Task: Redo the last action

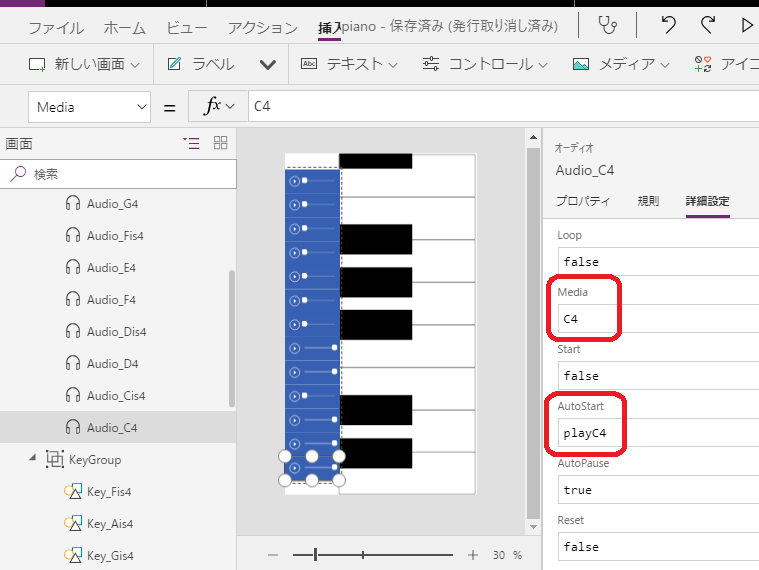Action: tap(708, 24)
